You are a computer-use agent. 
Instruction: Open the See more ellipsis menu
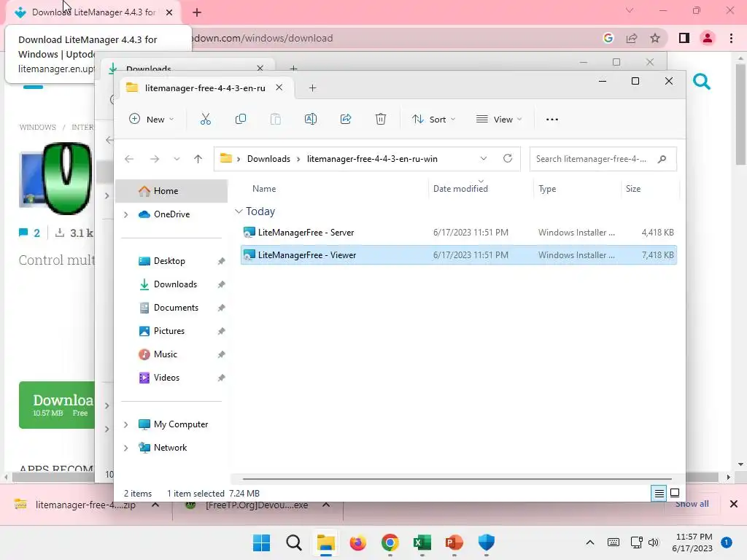tap(552, 119)
